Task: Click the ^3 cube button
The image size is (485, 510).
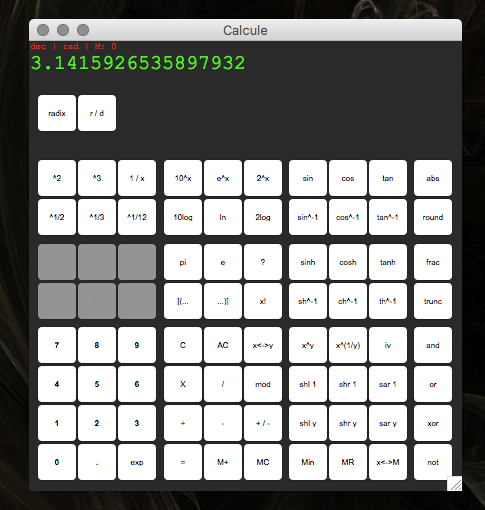Action: [x=97, y=178]
